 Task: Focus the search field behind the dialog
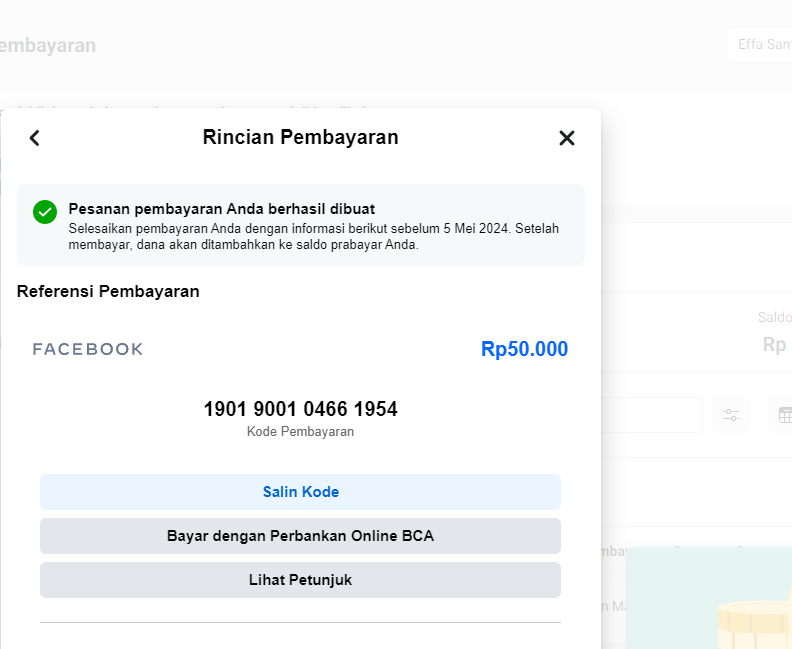[652, 415]
